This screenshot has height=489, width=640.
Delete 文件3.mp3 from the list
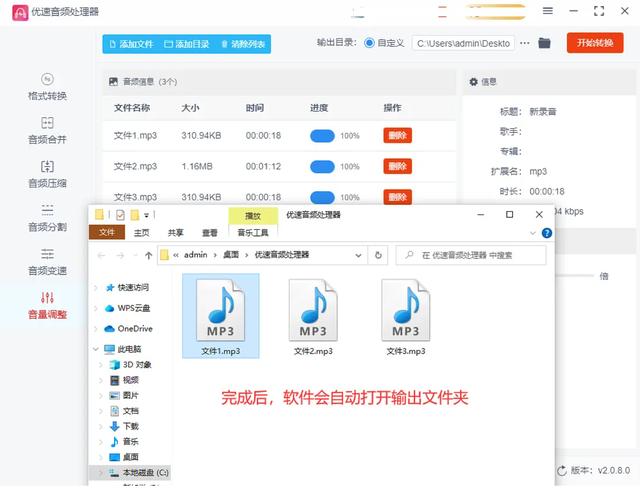(x=397, y=197)
